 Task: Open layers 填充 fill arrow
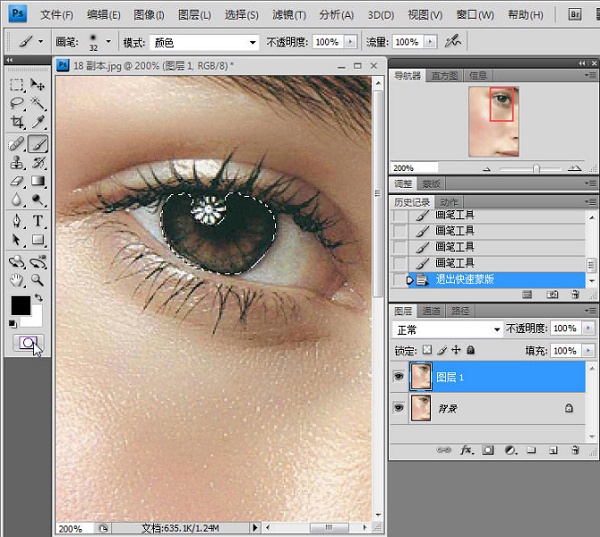pyautogui.click(x=588, y=350)
